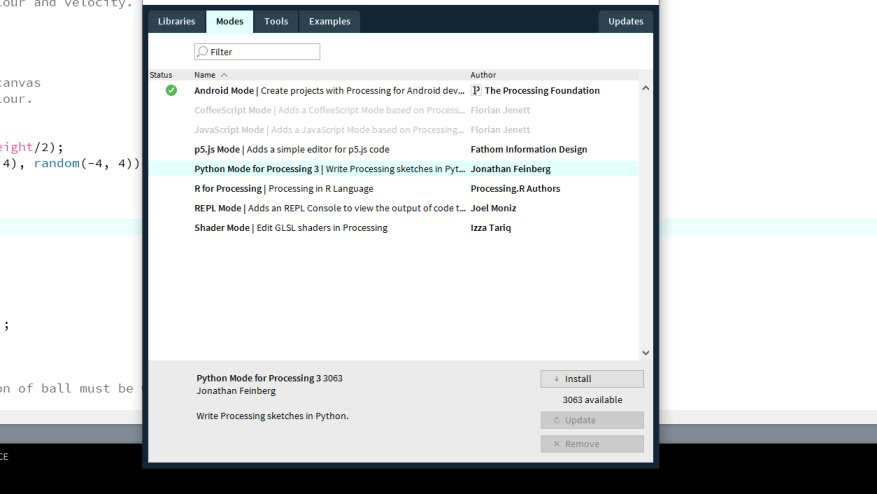Click the Filter search field

[x=257, y=51]
